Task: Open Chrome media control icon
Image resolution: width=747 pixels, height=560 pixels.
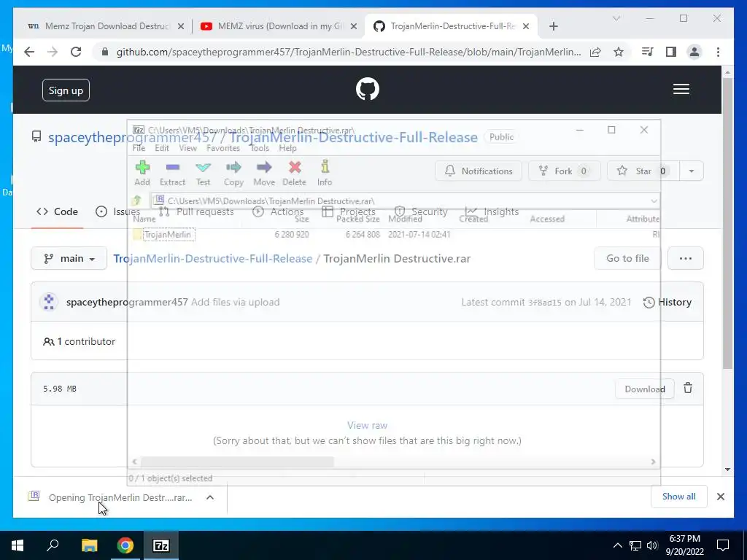Action: click(x=648, y=52)
